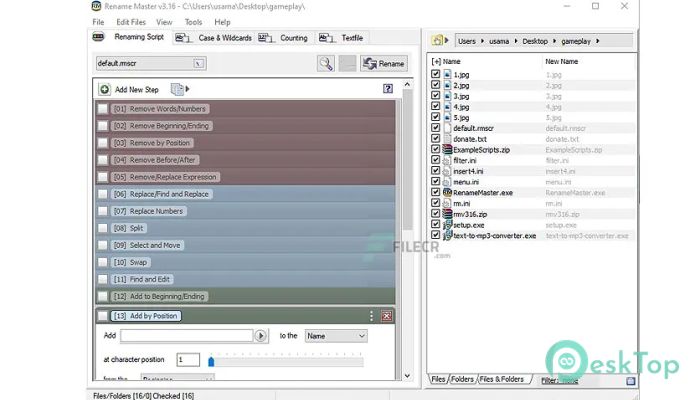Open the Edit Files menu
The image size is (700, 400).
131,22
